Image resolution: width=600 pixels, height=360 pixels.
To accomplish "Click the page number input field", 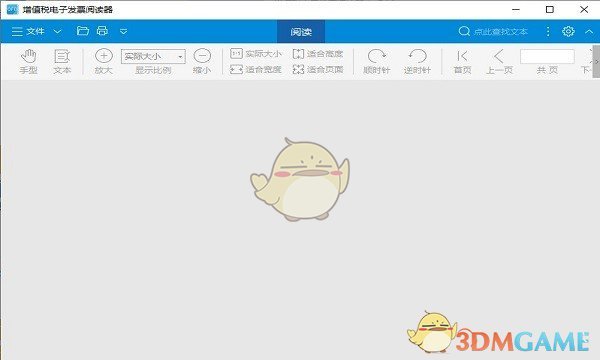I will click(x=547, y=56).
